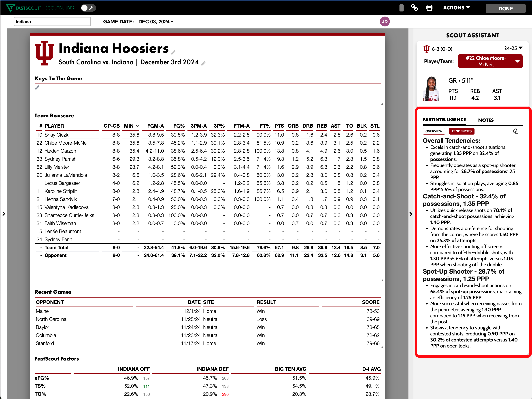Click the Done button
The height and width of the screenshot is (399, 532).
point(505,8)
